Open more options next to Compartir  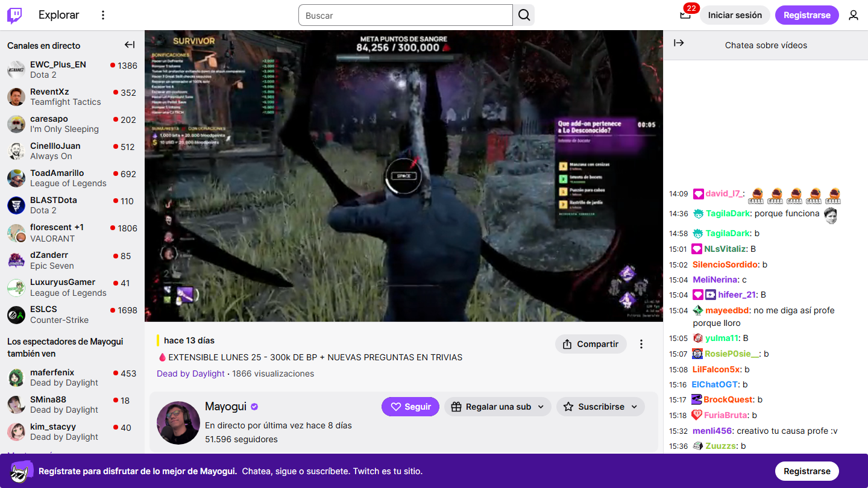641,344
